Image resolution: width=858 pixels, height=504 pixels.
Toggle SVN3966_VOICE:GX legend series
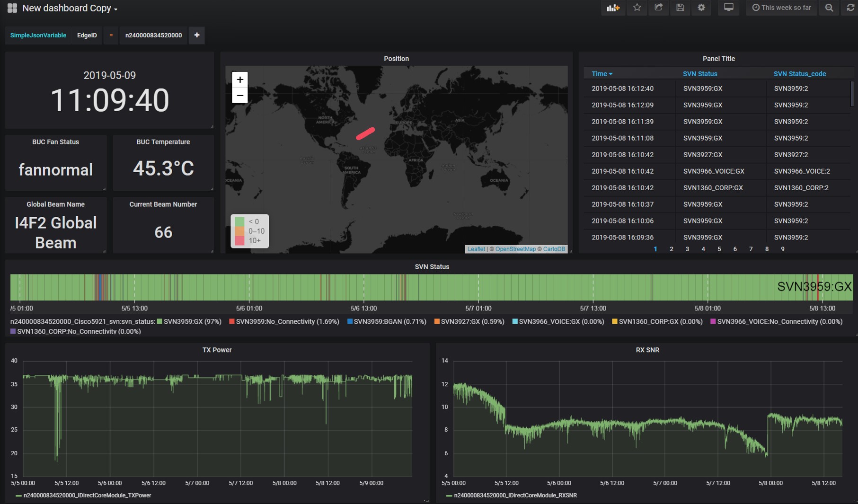558,321
